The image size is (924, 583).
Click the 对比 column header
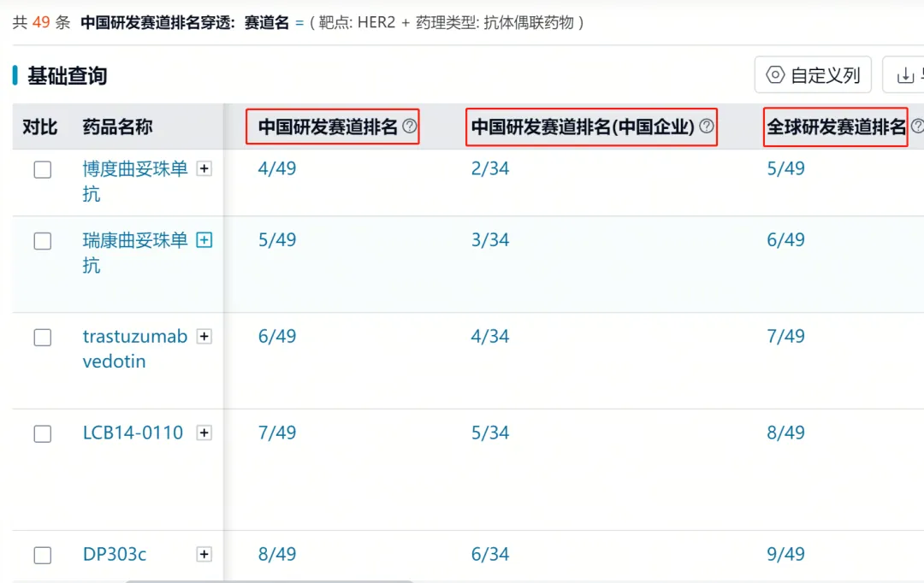pyautogui.click(x=40, y=127)
